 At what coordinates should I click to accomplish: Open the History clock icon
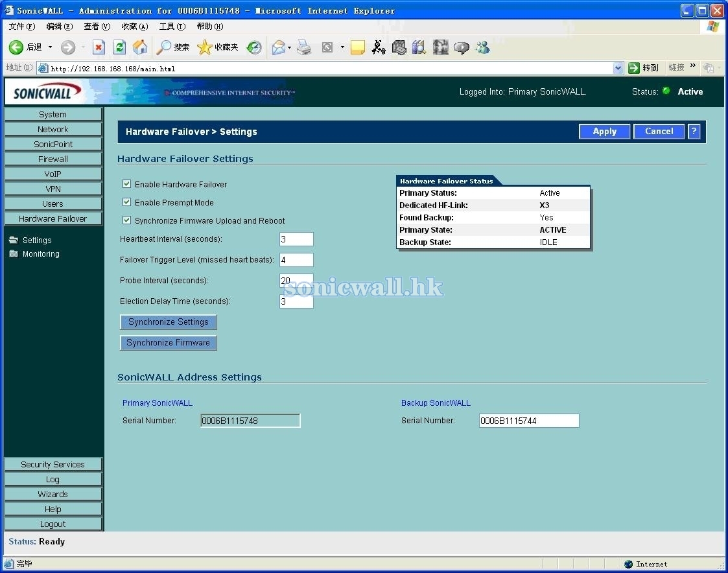(x=254, y=47)
